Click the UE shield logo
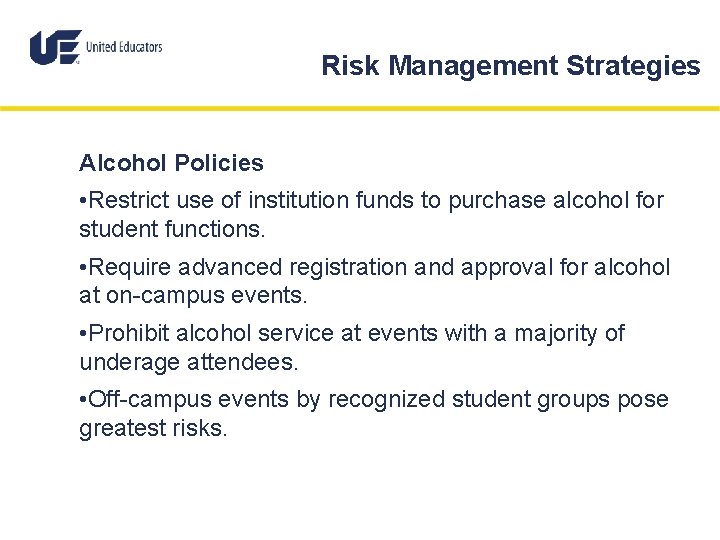Viewport: 720px width, 540px height. tap(56, 47)
